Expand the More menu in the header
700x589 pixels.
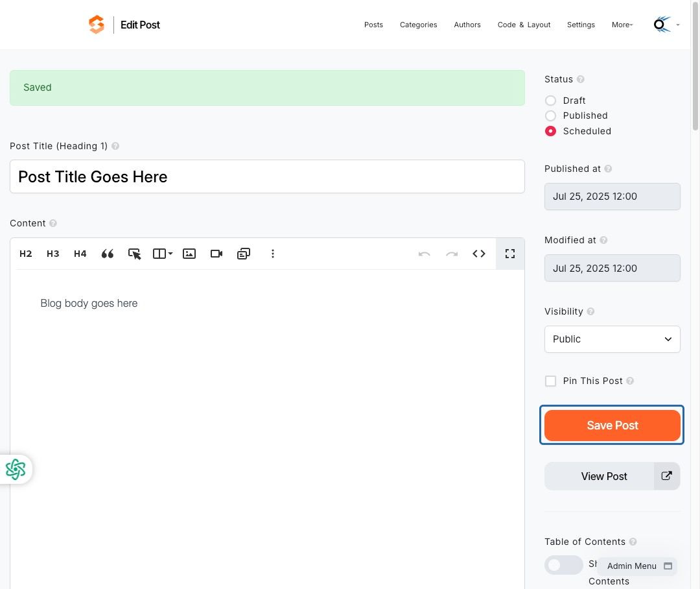622,25
